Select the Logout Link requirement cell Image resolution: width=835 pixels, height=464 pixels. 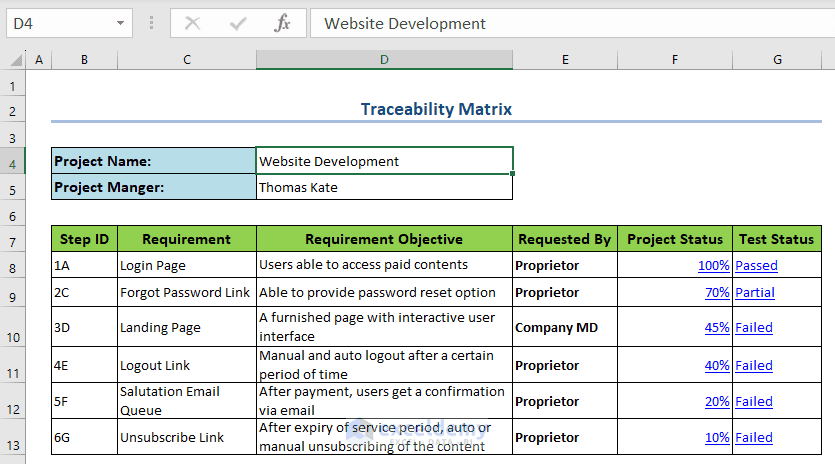[x=187, y=365]
